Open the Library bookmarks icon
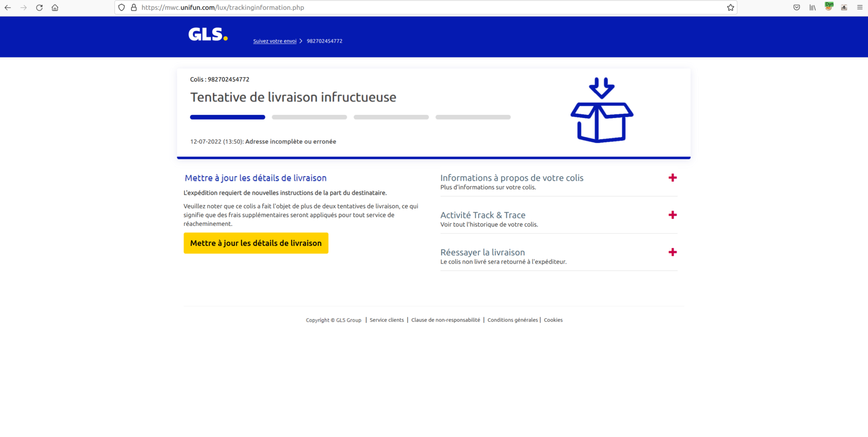This screenshot has width=868, height=437. coord(812,8)
